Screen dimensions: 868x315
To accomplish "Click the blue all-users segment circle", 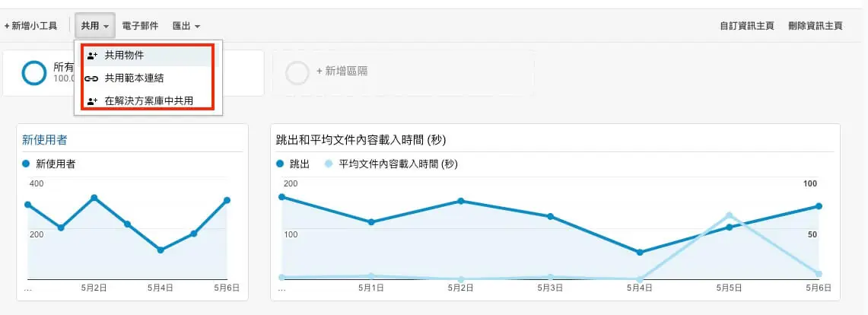I will 33,73.
